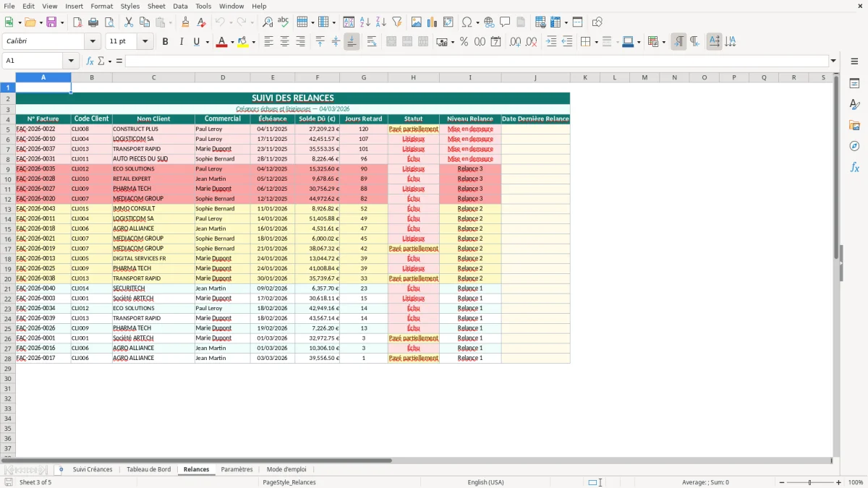Activate Clone Formatting paintbrush
This screenshot has height=488, width=868.
pos(186,22)
